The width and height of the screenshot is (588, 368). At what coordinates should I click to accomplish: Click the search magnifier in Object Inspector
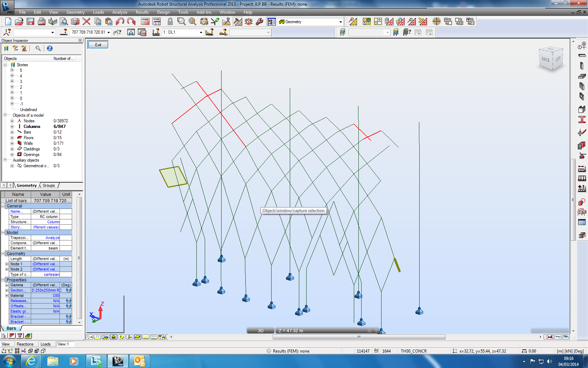pos(38,48)
